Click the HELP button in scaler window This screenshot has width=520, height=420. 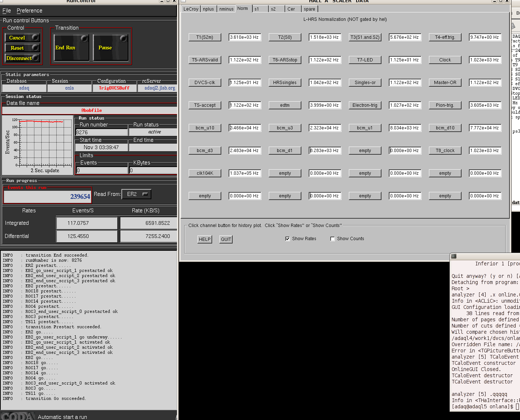click(x=204, y=239)
